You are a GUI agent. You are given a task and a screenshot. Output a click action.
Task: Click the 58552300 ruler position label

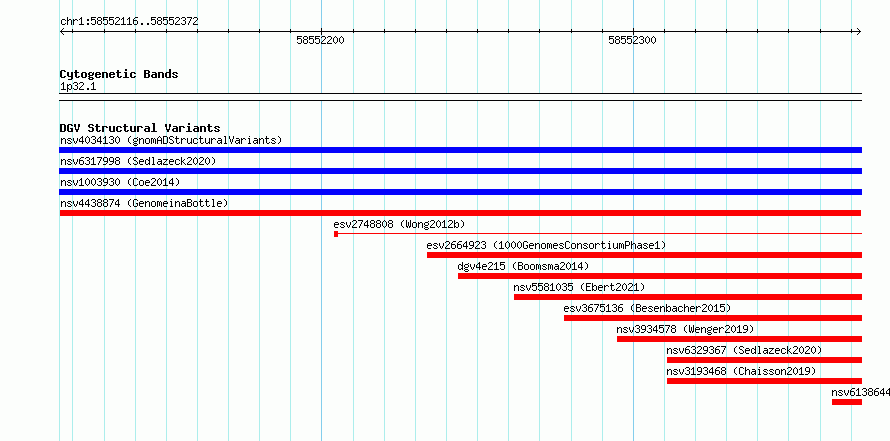[632, 41]
